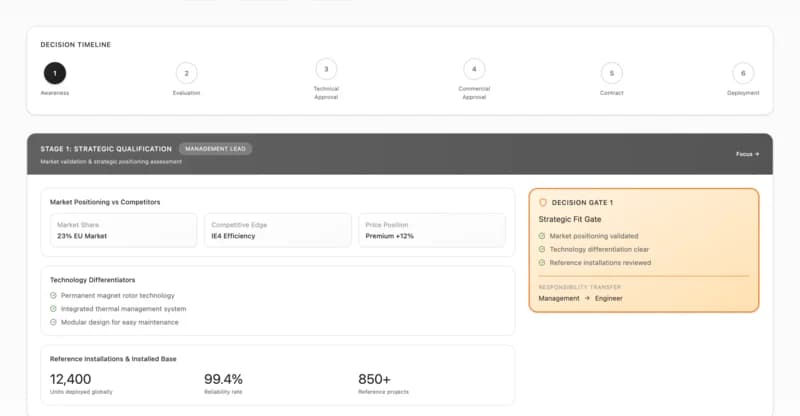The width and height of the screenshot is (800, 416).
Task: Click check icon next to Modular design
Action: [53, 322]
